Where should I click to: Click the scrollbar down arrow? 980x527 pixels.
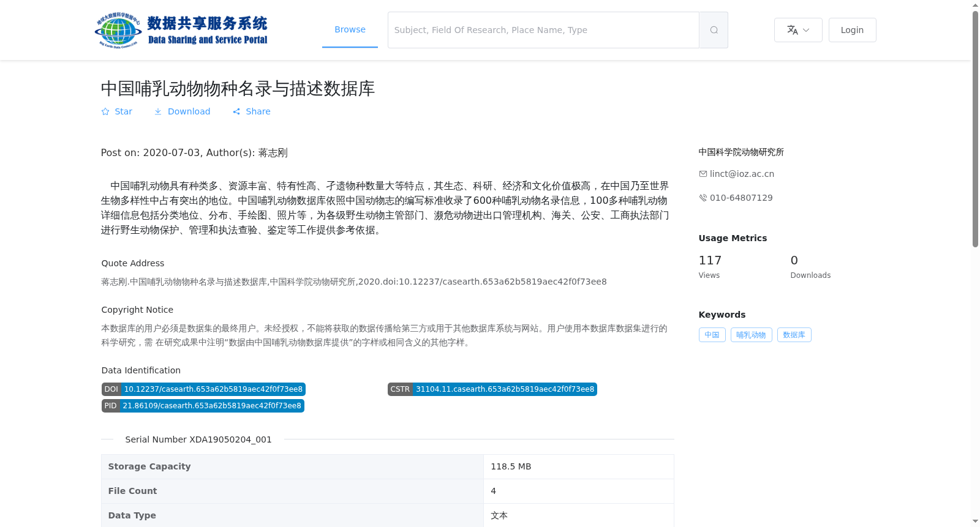point(975,521)
